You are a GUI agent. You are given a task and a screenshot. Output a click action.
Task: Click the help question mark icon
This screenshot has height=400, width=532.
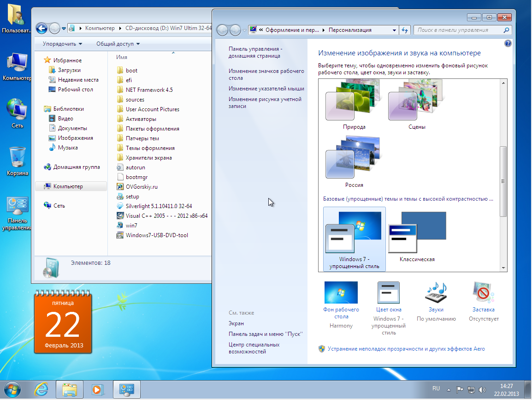(508, 43)
